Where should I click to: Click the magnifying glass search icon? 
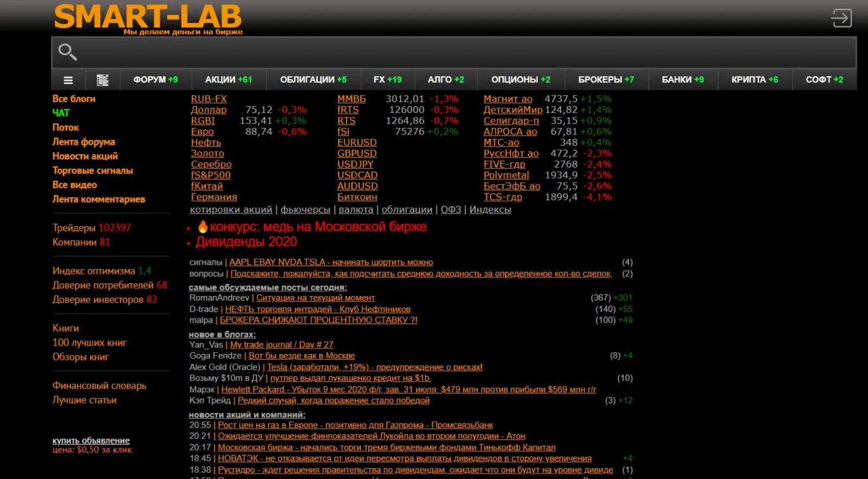click(x=68, y=52)
